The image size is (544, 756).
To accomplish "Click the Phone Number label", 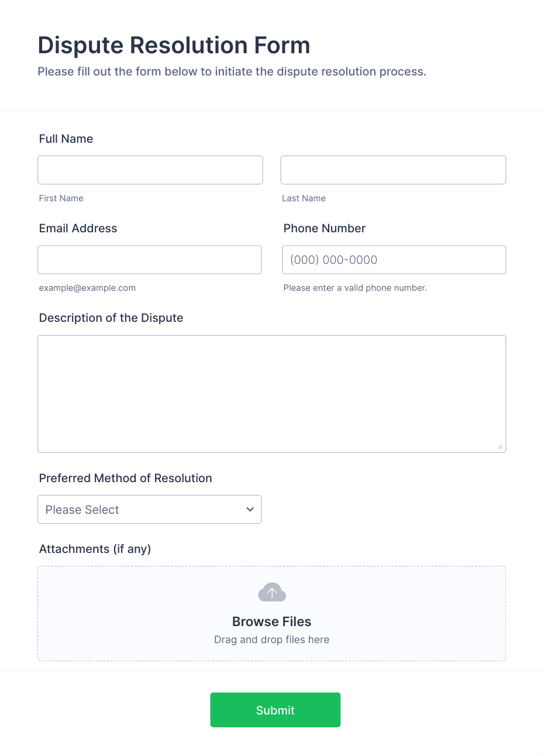I will click(325, 228).
